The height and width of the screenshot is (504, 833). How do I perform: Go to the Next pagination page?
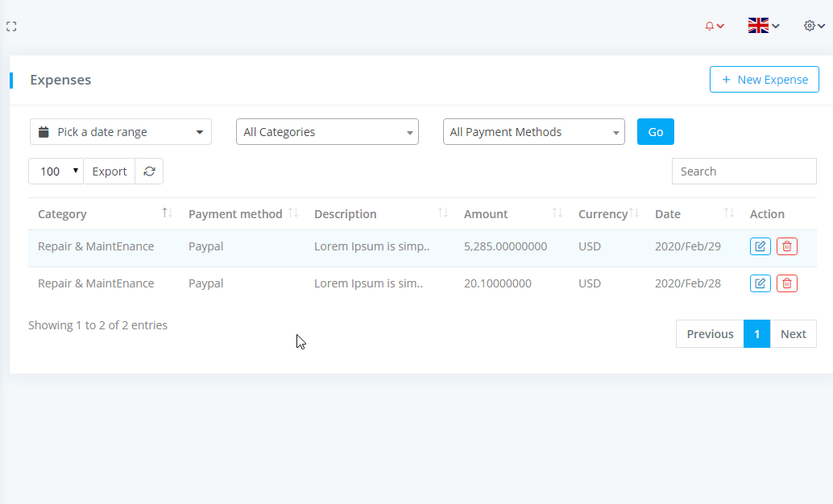coord(793,334)
